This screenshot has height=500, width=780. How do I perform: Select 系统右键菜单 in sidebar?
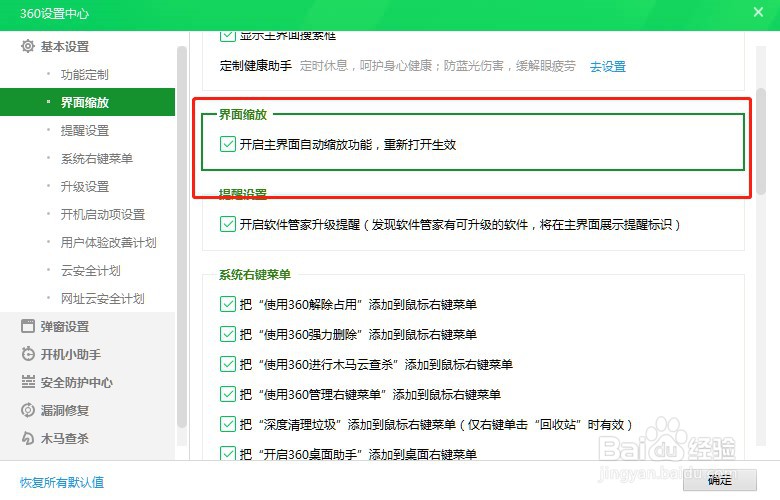(97, 159)
